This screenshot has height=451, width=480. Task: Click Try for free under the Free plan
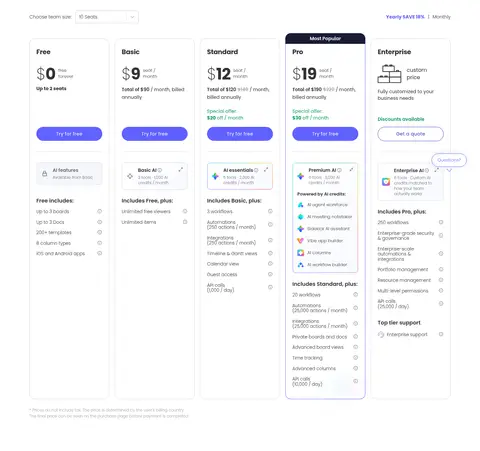69,134
